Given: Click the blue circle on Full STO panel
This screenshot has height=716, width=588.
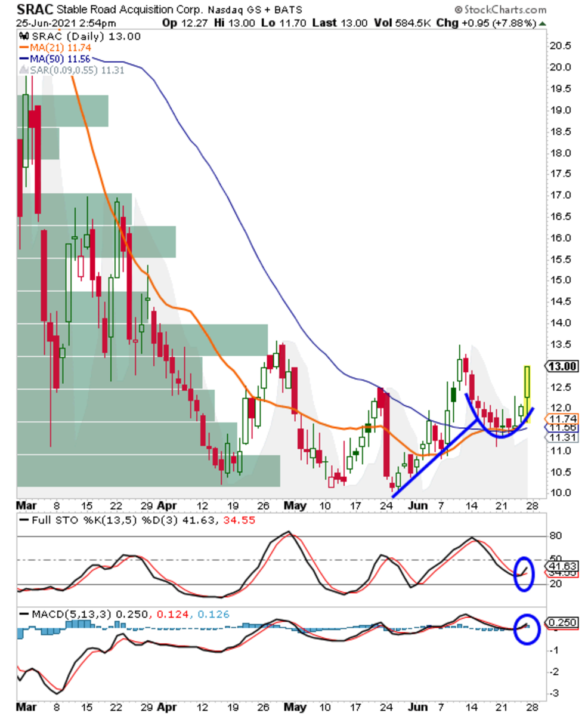Looking at the screenshot, I should click(524, 573).
